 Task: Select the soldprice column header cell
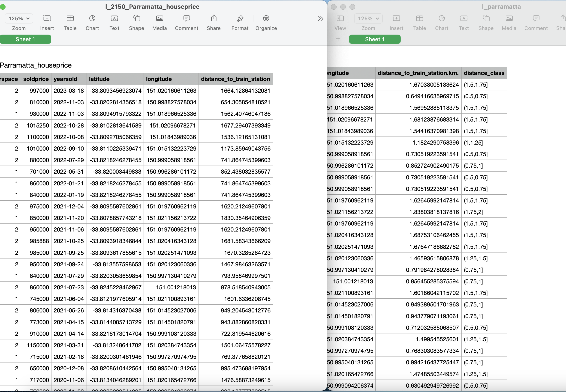click(36, 79)
